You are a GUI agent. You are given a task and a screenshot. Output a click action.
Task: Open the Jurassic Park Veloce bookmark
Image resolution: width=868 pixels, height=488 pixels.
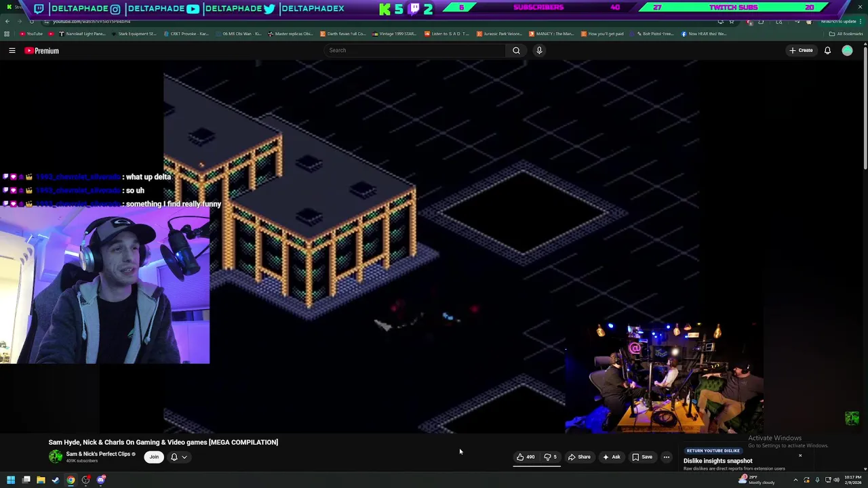[500, 34]
